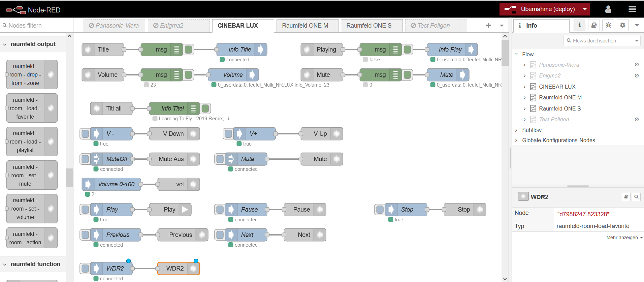Click inject button on V+ node

point(228,134)
